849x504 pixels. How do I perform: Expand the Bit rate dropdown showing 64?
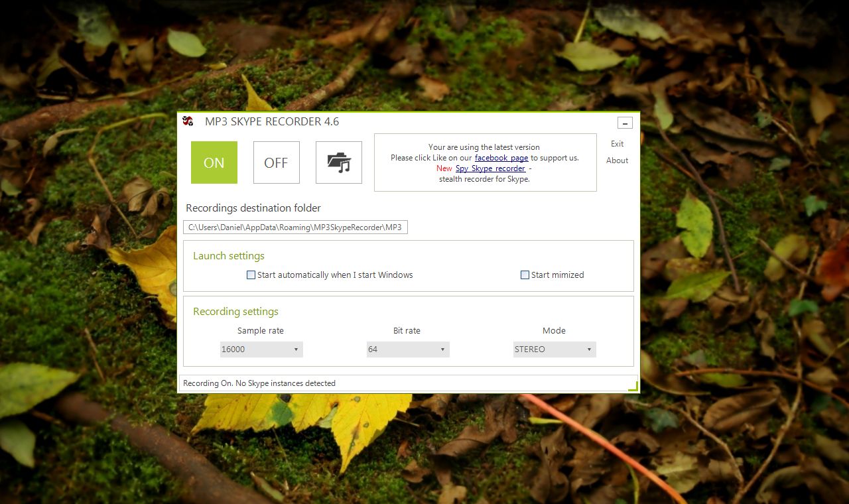click(x=408, y=349)
